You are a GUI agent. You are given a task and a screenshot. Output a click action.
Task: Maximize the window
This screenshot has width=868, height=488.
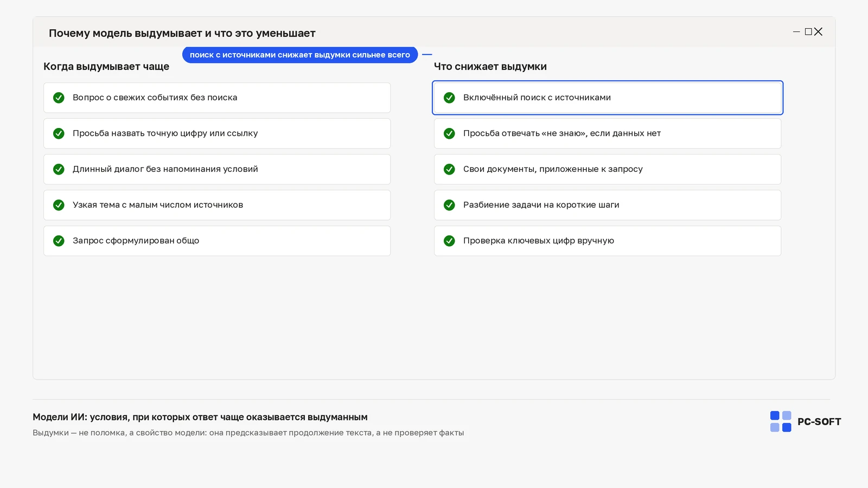click(x=808, y=32)
